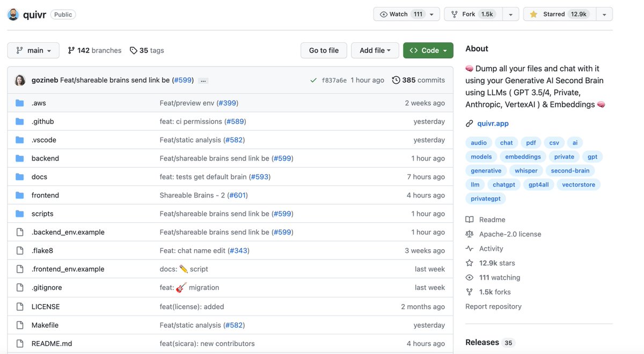Image resolution: width=644 pixels, height=354 pixels.
Task: Click the Fork button
Action: click(473, 15)
